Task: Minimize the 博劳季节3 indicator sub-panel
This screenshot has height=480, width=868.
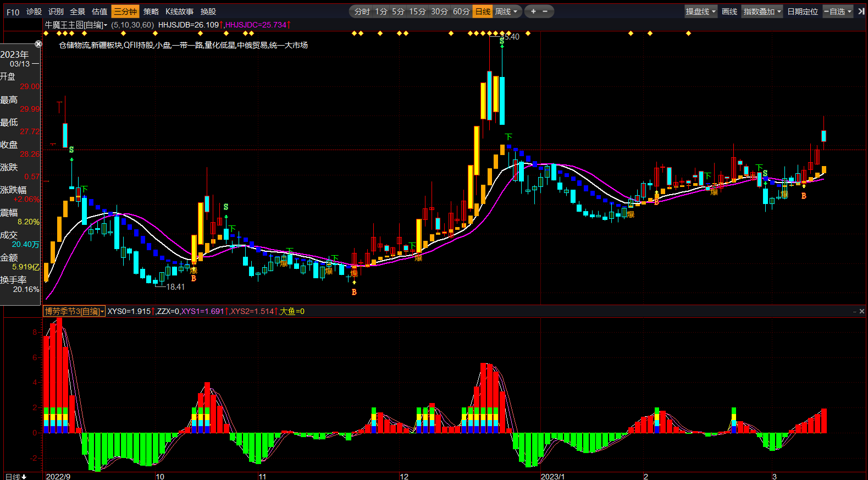Action: click(x=855, y=311)
